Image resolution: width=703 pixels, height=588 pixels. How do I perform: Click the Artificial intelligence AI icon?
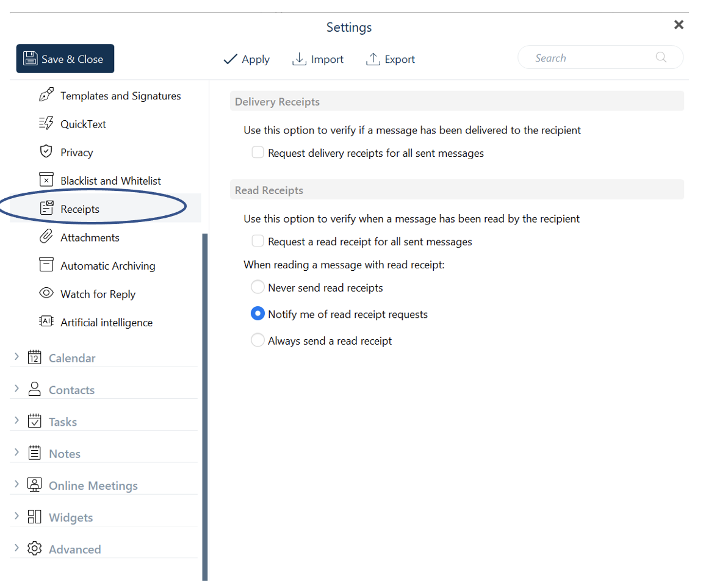(46, 321)
